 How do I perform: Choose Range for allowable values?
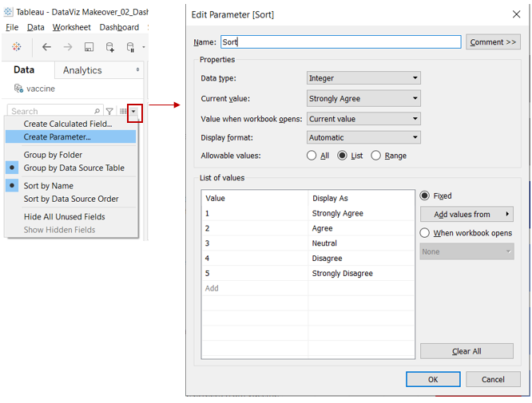[x=376, y=156]
